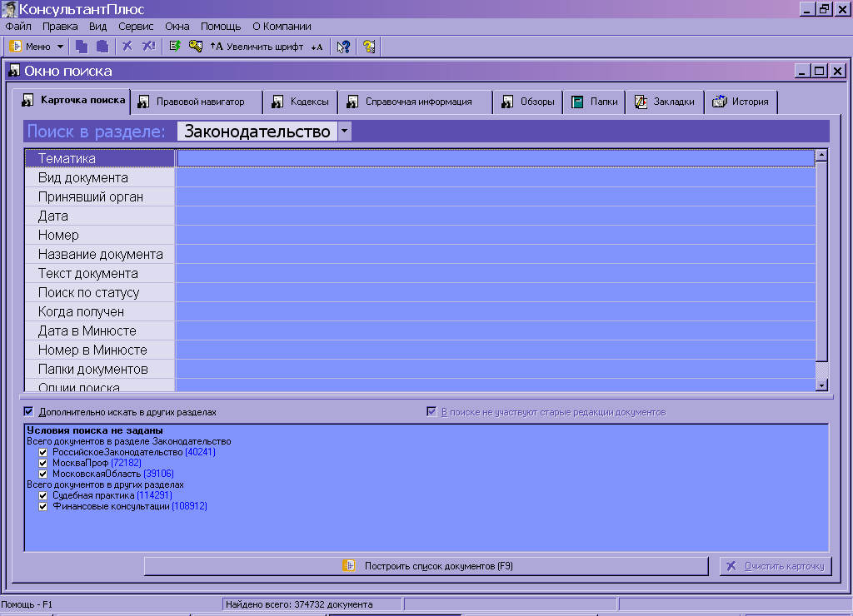Click Очистить карточку button
Viewport: 853px width, 616px height.
[x=776, y=566]
